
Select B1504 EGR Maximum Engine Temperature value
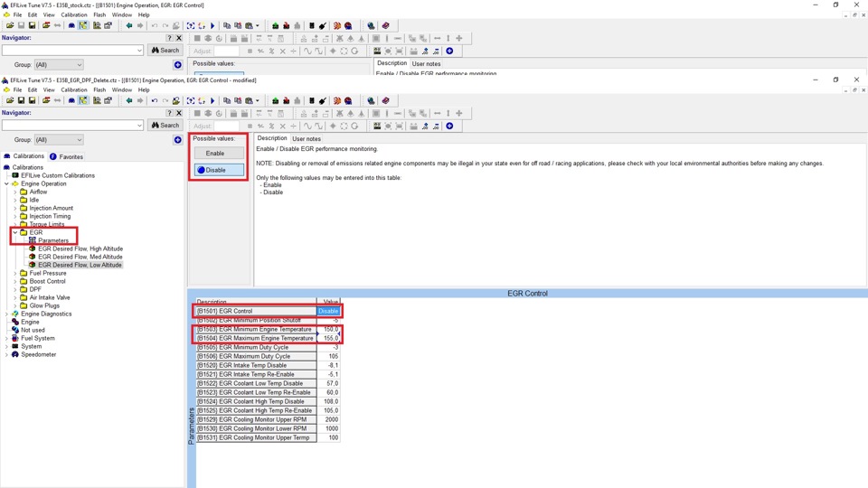(328, 338)
